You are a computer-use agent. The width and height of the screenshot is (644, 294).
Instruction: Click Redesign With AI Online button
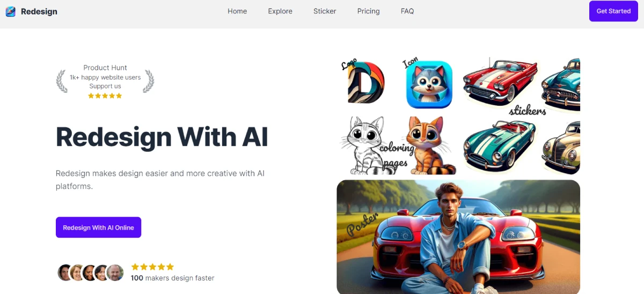pyautogui.click(x=98, y=227)
